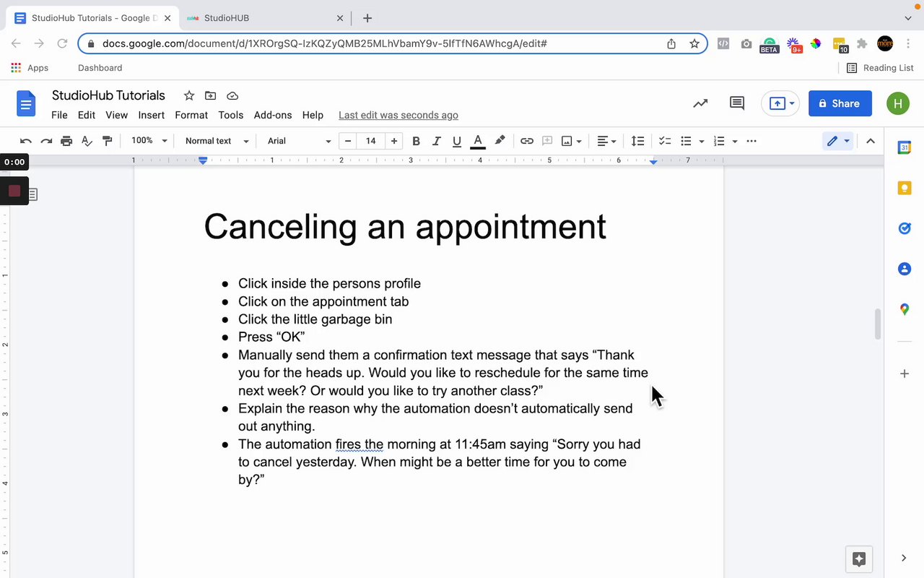This screenshot has height=578, width=924.
Task: Hide the menus with the up chevron
Action: tap(871, 141)
